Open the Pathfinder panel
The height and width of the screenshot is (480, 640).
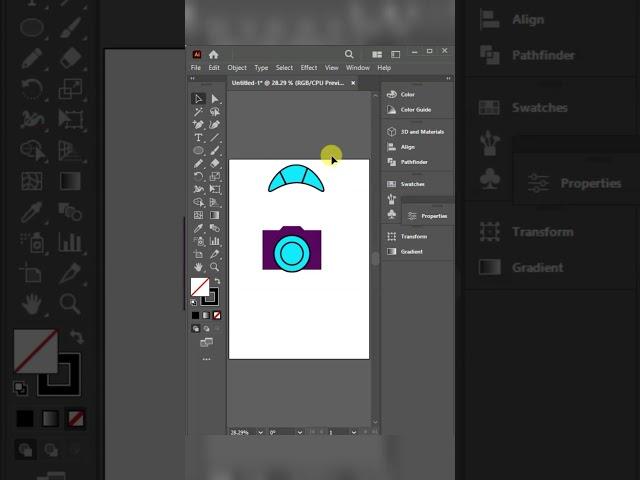pos(413,162)
